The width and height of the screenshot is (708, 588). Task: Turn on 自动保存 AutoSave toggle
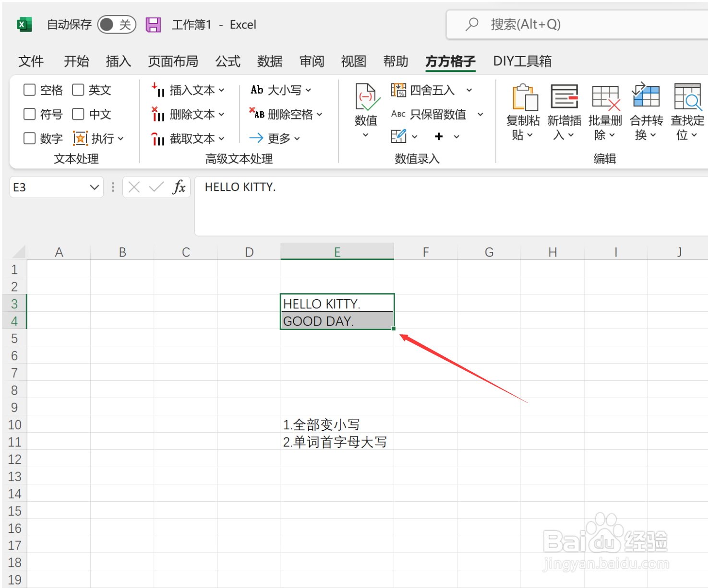116,24
